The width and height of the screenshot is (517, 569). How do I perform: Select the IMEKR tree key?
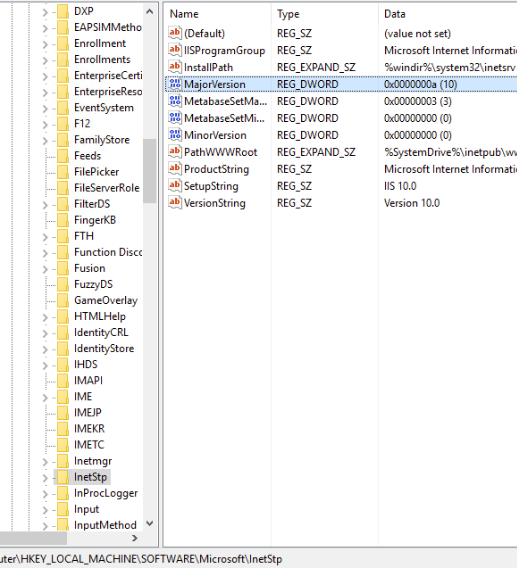pyautogui.click(x=89, y=429)
